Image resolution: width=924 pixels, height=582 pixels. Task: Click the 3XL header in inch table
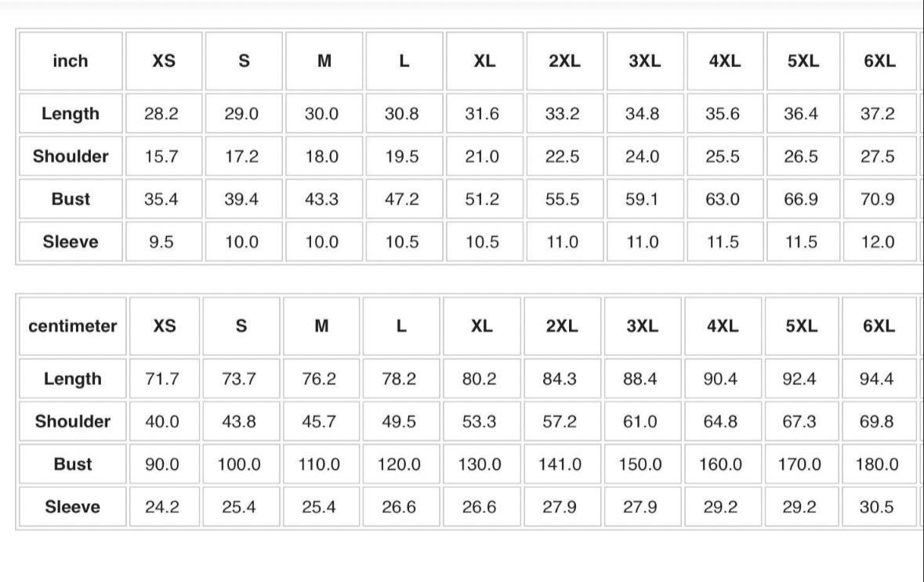coord(645,60)
